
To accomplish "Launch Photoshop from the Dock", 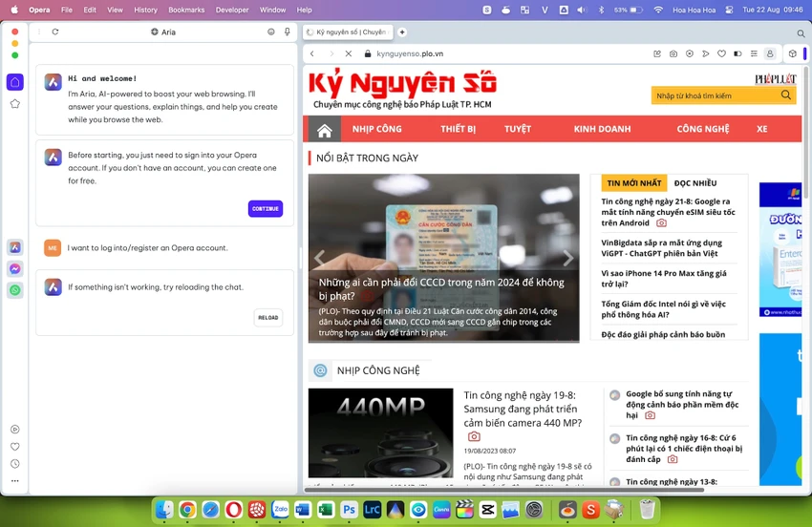I will pyautogui.click(x=349, y=510).
